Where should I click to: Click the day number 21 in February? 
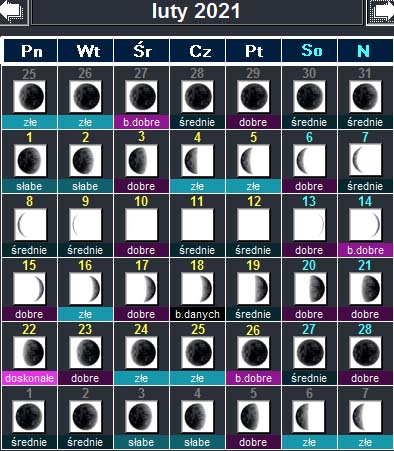click(x=365, y=265)
